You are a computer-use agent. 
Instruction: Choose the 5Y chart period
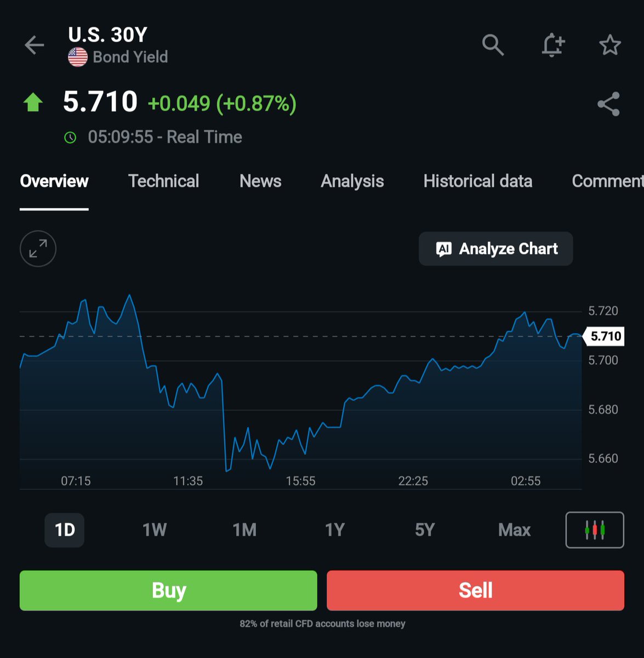click(425, 530)
